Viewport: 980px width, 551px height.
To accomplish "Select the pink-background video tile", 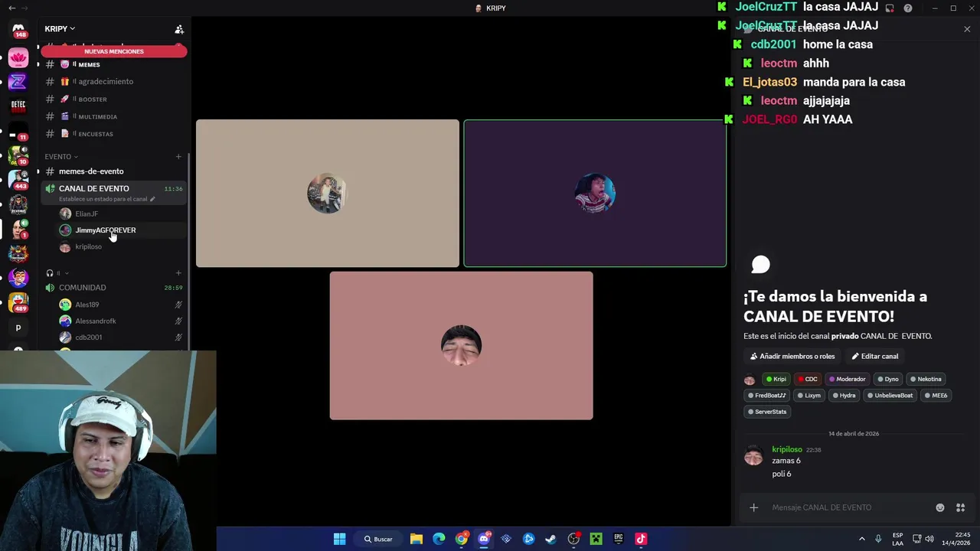I will tap(461, 345).
